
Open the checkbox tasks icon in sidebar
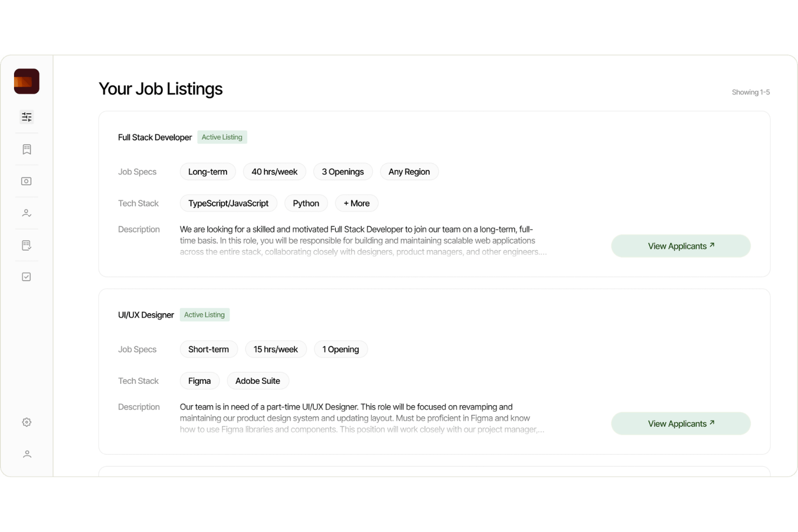point(26,277)
